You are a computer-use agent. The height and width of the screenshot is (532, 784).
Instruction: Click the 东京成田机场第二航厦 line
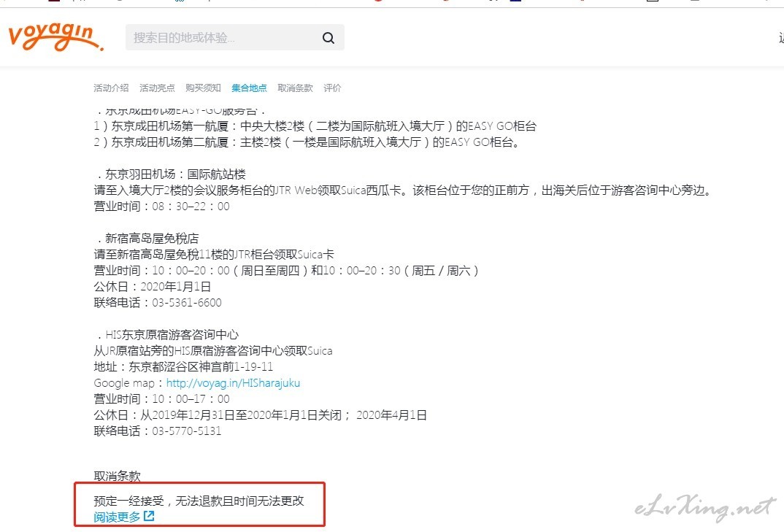[x=307, y=142]
